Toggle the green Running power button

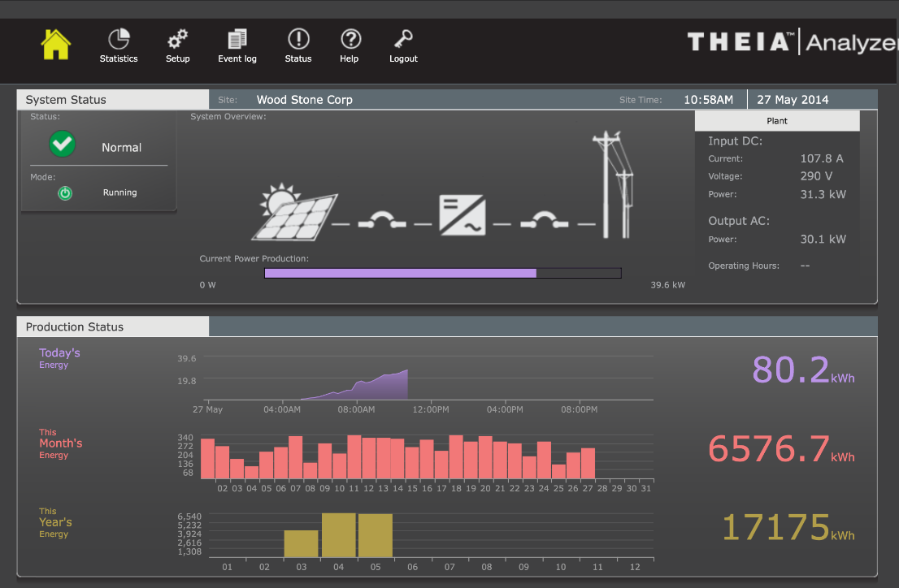65,193
